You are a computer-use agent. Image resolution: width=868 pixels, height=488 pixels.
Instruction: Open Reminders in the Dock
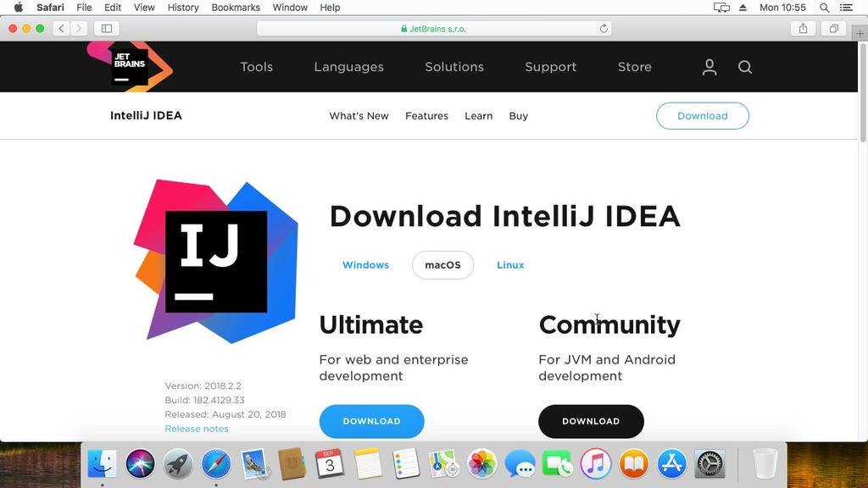point(406,463)
